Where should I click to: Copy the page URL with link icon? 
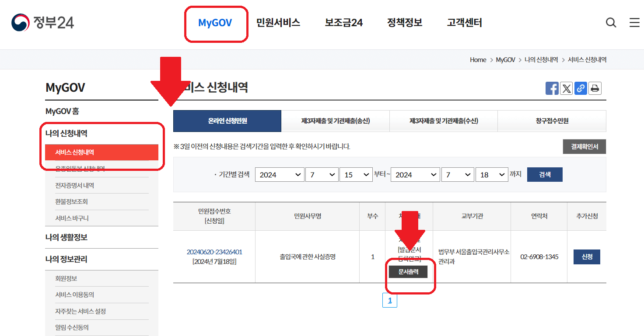(581, 88)
